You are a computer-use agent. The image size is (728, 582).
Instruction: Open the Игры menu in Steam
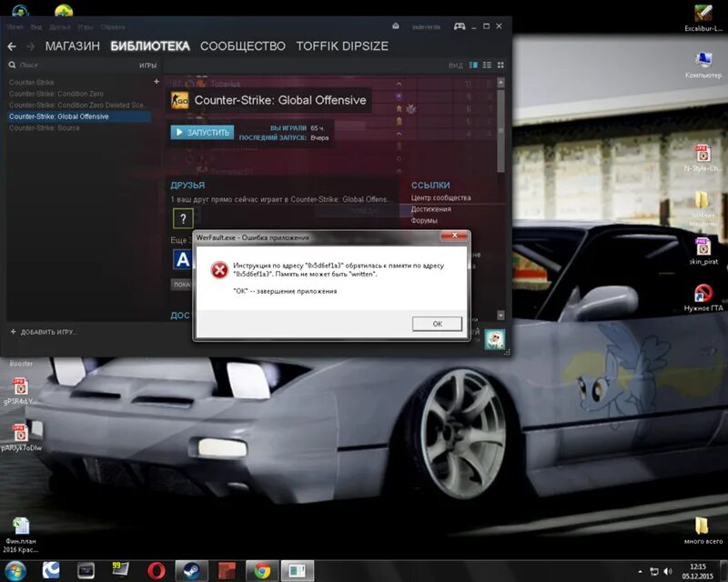tap(86, 27)
